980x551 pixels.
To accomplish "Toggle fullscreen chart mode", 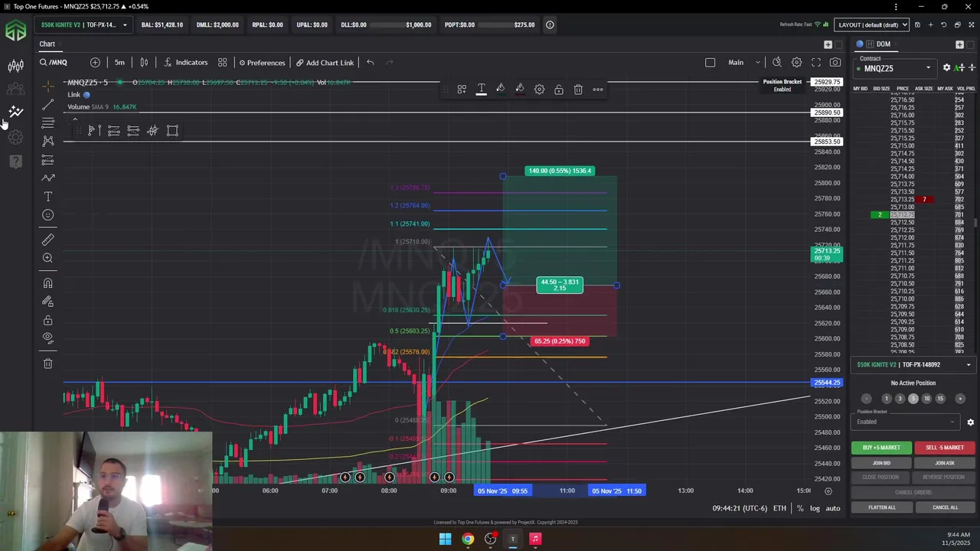I will [816, 62].
